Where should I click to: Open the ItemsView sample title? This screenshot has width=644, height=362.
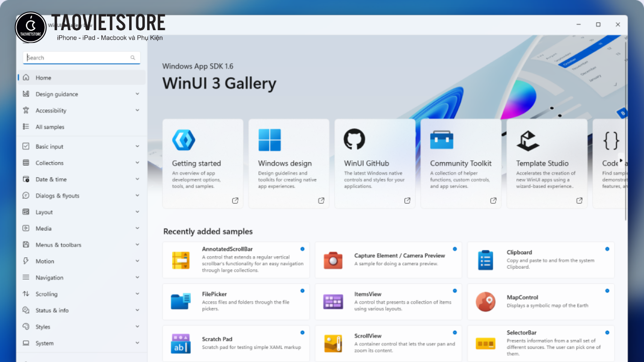pos(368,294)
